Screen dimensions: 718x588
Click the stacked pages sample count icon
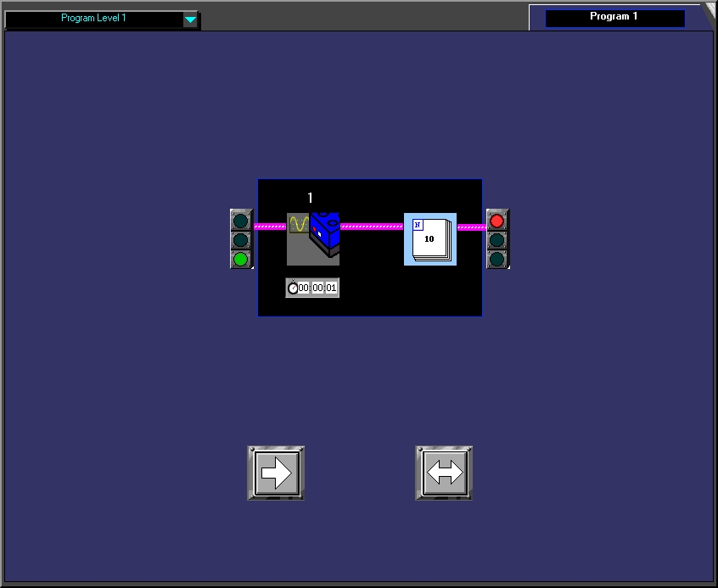click(x=431, y=240)
